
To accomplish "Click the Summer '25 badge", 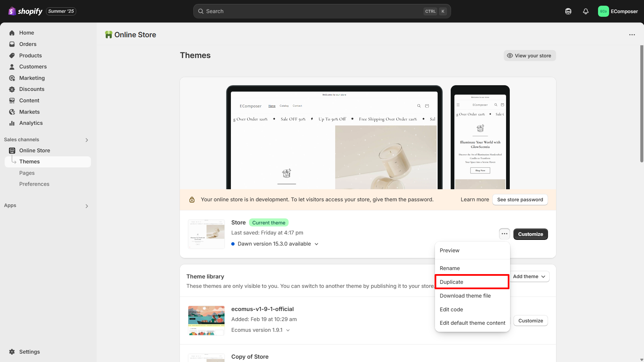I will tap(61, 11).
